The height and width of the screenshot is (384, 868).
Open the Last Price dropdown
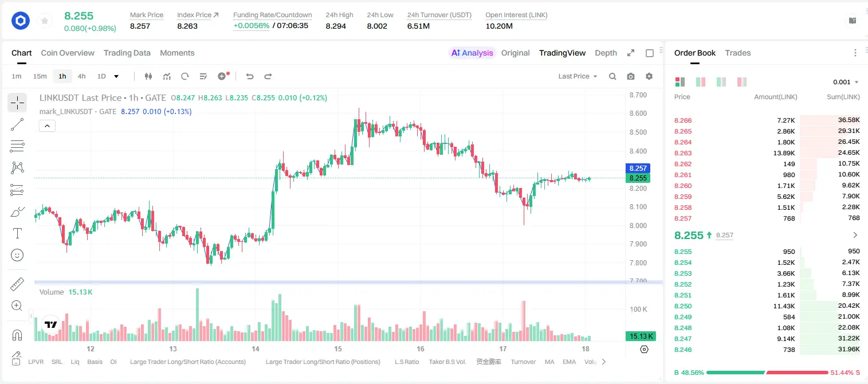pos(578,76)
